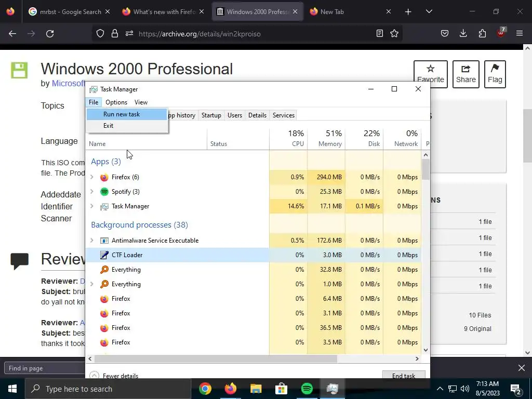The image size is (532, 399).
Task: Open the App history tab
Action: 182,115
